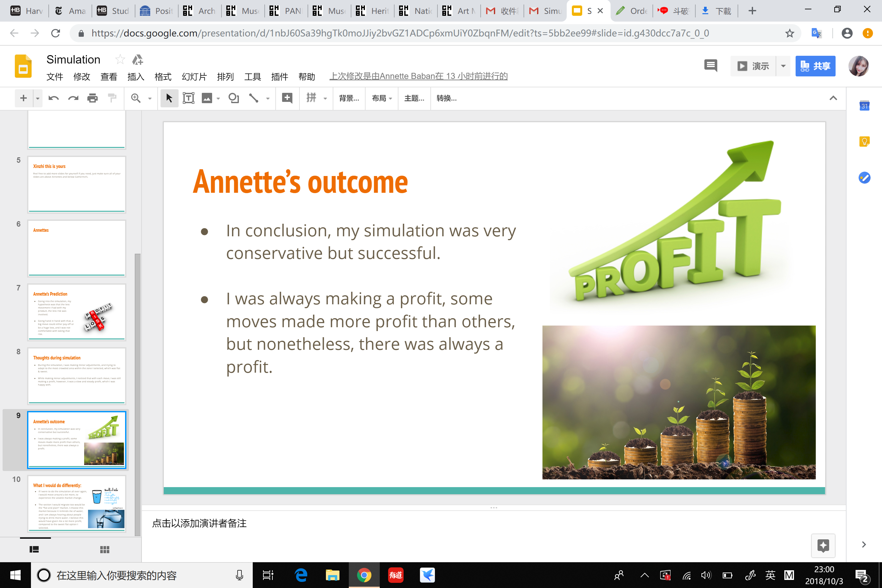Choose the select cursor tool
882x588 pixels.
(169, 98)
